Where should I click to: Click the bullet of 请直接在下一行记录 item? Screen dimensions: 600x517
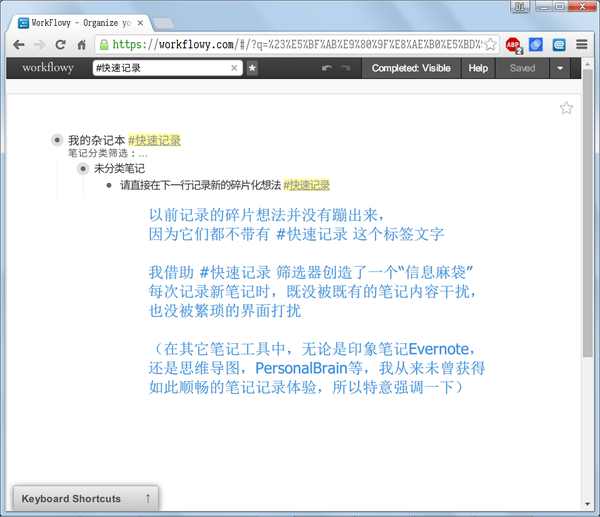[109, 186]
